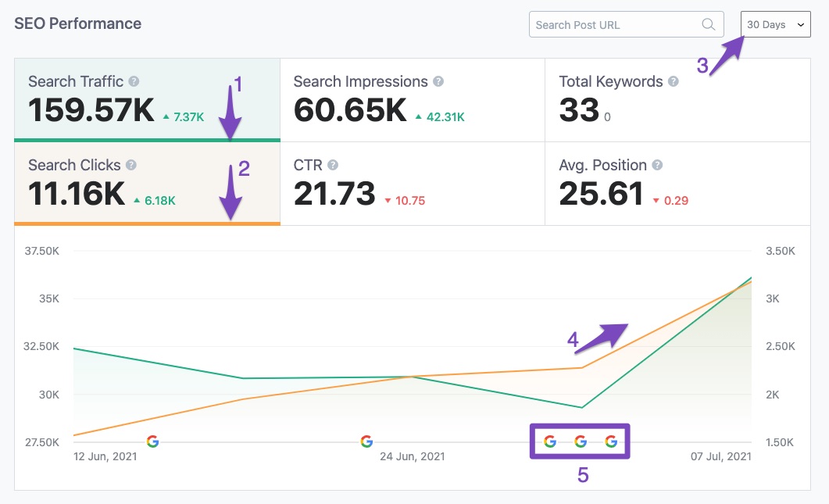This screenshot has width=829, height=504.
Task: Click the 37.50K left axis label
Action: coord(41,251)
